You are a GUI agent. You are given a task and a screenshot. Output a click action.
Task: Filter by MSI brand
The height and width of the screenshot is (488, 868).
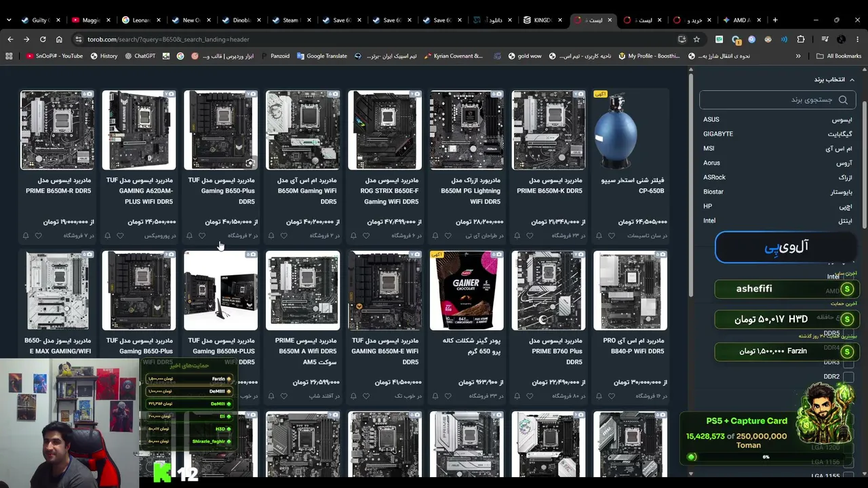(777, 148)
